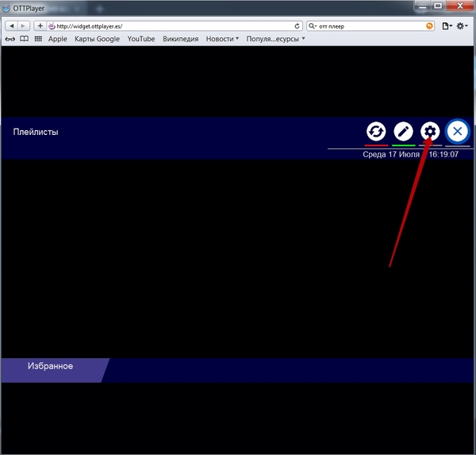Show bookmarks with the open book icon
This screenshot has width=476, height=455.
click(25, 39)
